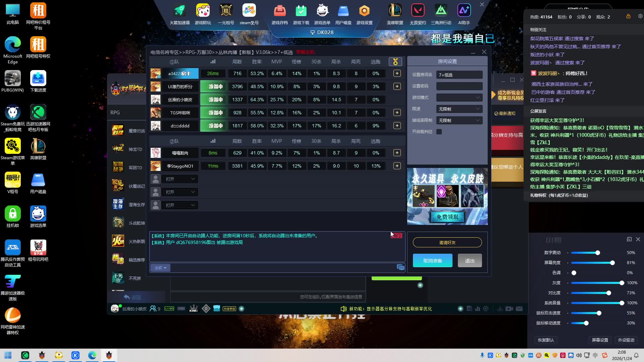Expand the 限速 dropdown
The width and height of the screenshot is (644, 362).
[x=459, y=109]
